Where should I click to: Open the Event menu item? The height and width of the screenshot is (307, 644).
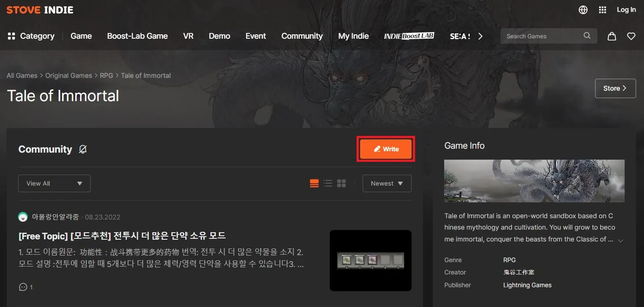coord(256,36)
